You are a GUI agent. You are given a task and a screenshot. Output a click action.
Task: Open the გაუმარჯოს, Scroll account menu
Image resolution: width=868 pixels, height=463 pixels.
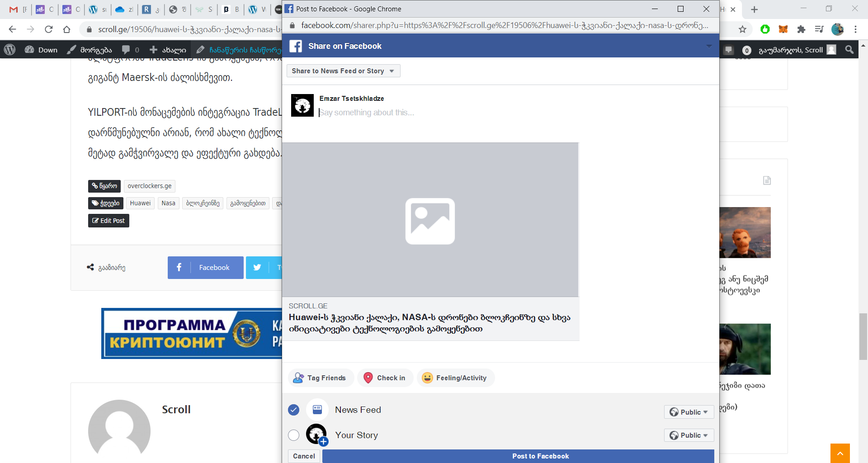(x=797, y=50)
